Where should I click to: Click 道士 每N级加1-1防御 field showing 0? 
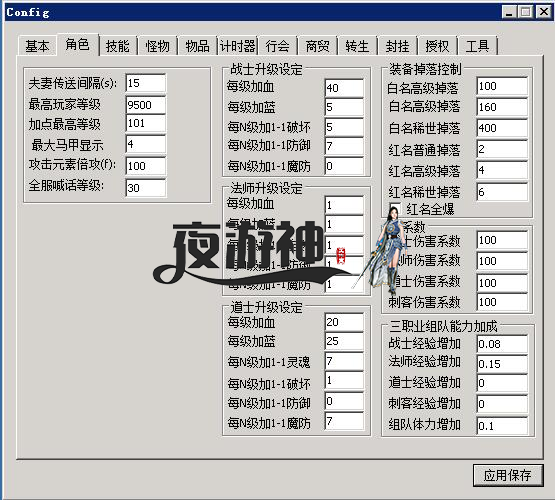click(344, 401)
